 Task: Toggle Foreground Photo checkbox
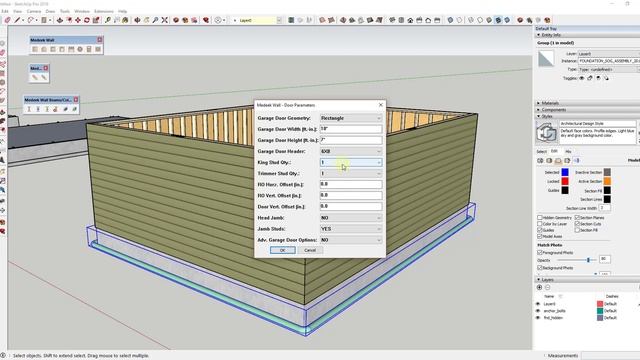point(540,253)
